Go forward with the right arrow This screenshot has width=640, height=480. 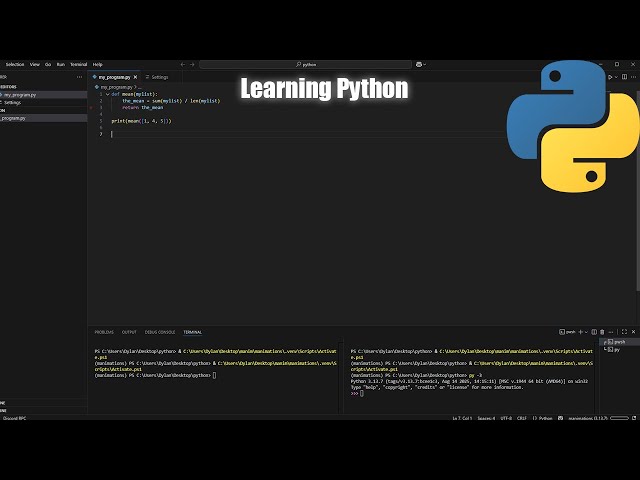pos(192,64)
